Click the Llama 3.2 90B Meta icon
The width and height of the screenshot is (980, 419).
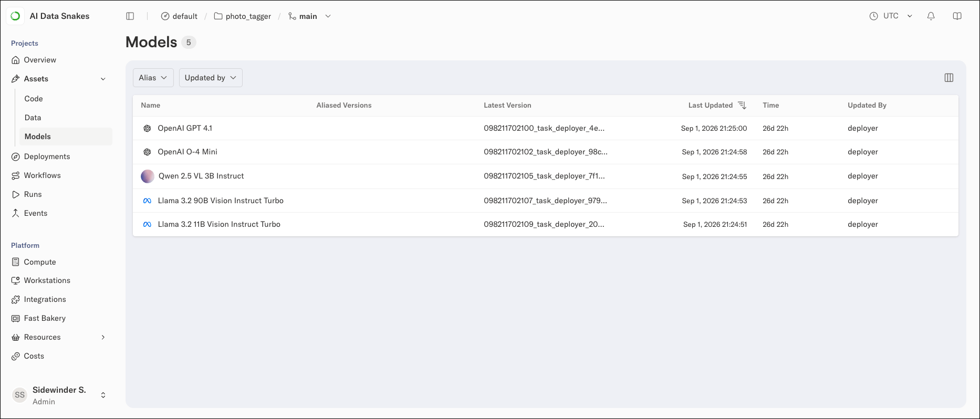pyautogui.click(x=147, y=201)
